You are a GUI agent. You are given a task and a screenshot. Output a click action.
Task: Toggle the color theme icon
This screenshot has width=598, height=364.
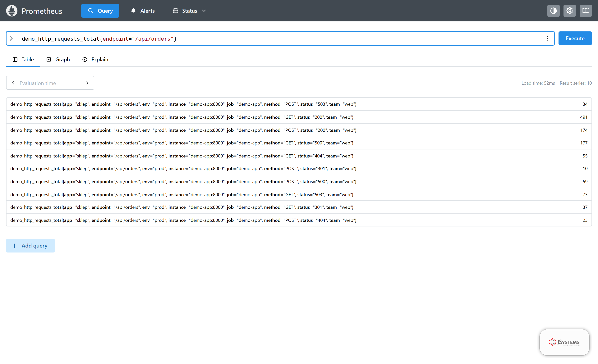pos(553,11)
